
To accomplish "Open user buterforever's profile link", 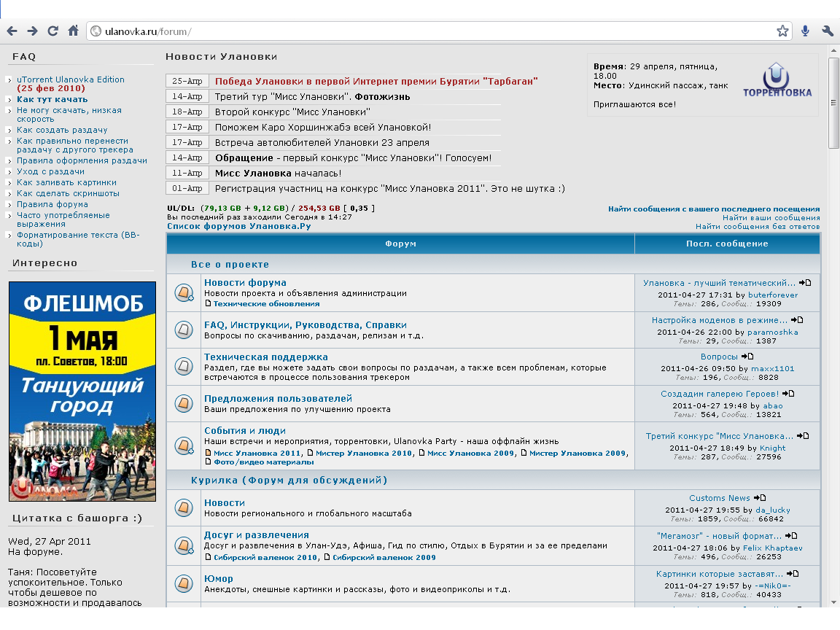I will [x=772, y=295].
